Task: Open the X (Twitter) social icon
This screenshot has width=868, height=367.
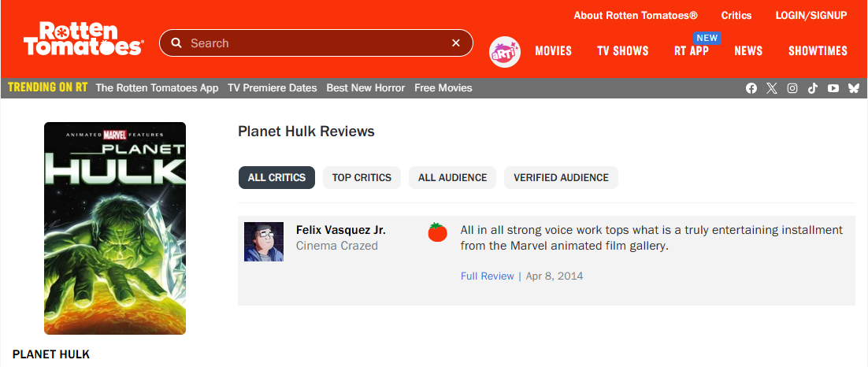Action: 772,88
